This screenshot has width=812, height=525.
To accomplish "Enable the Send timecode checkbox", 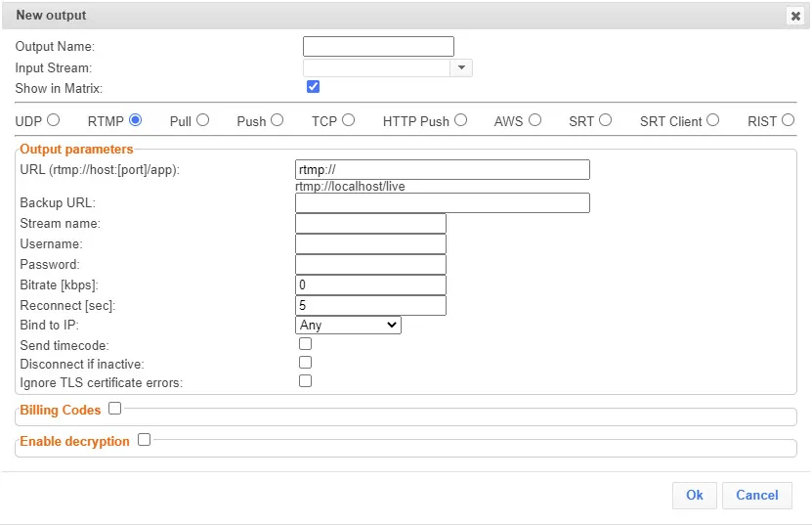I will click(x=305, y=343).
